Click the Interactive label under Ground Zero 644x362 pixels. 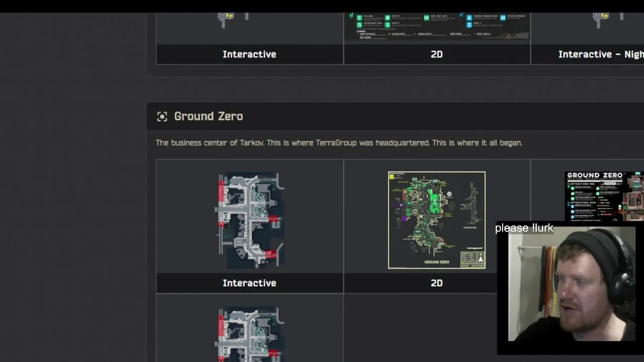(x=250, y=283)
